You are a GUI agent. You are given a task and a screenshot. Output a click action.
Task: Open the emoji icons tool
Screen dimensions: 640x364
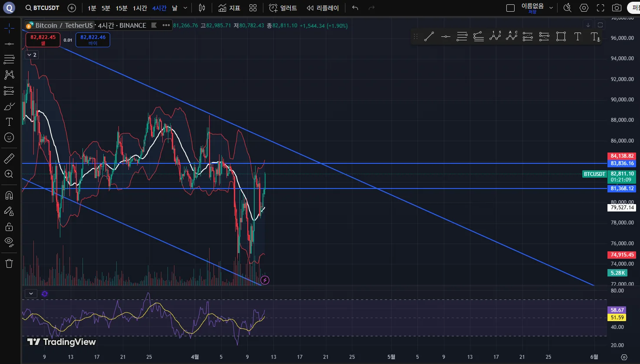[x=9, y=137]
